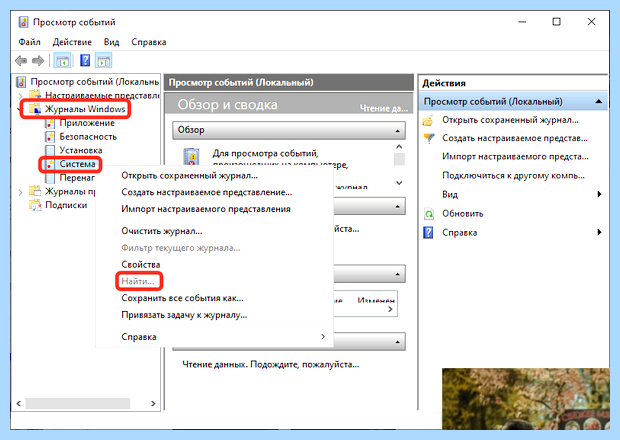
Task: Select Журналы Windows in the tree
Action: [85, 109]
